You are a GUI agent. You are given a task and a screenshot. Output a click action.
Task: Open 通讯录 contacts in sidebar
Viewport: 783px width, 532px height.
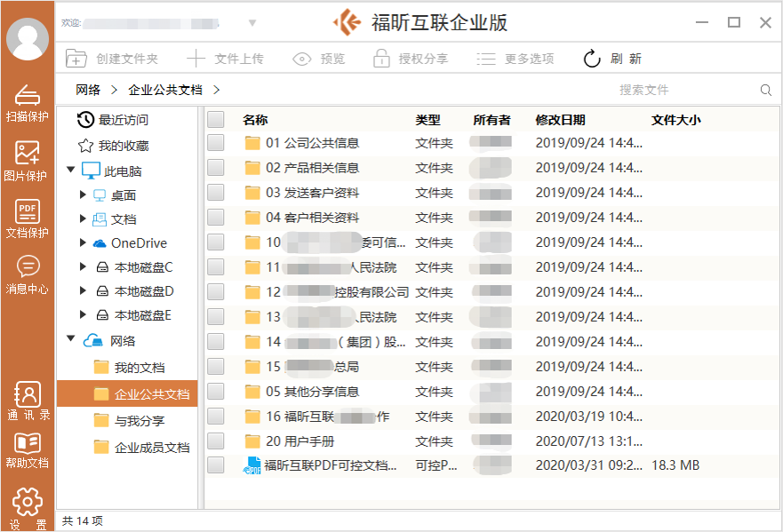pyautogui.click(x=28, y=401)
